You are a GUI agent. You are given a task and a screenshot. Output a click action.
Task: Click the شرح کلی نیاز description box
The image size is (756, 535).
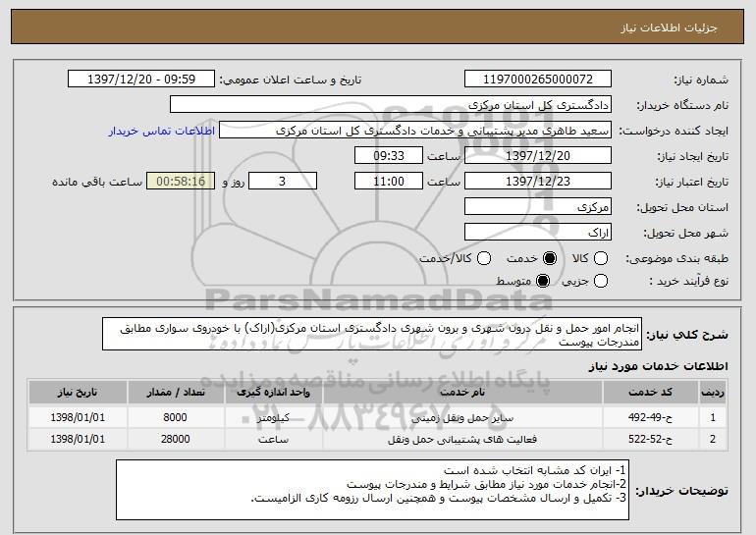point(372,334)
